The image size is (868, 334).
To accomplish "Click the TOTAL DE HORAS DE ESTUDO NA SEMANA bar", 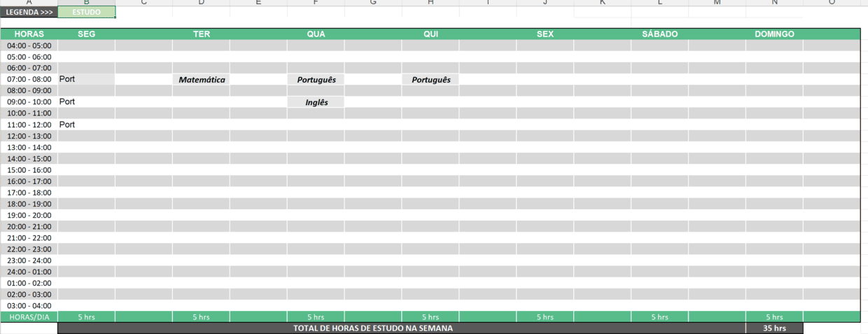I will (x=402, y=328).
